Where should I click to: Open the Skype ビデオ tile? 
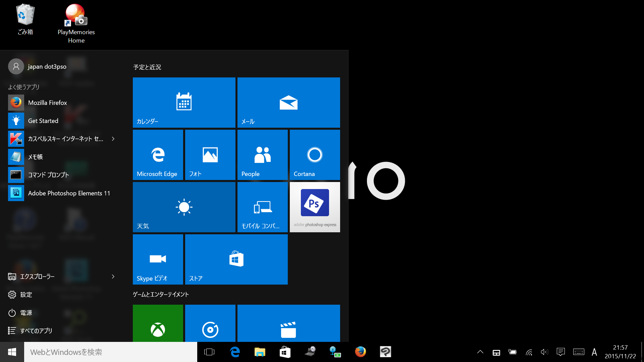point(158,259)
